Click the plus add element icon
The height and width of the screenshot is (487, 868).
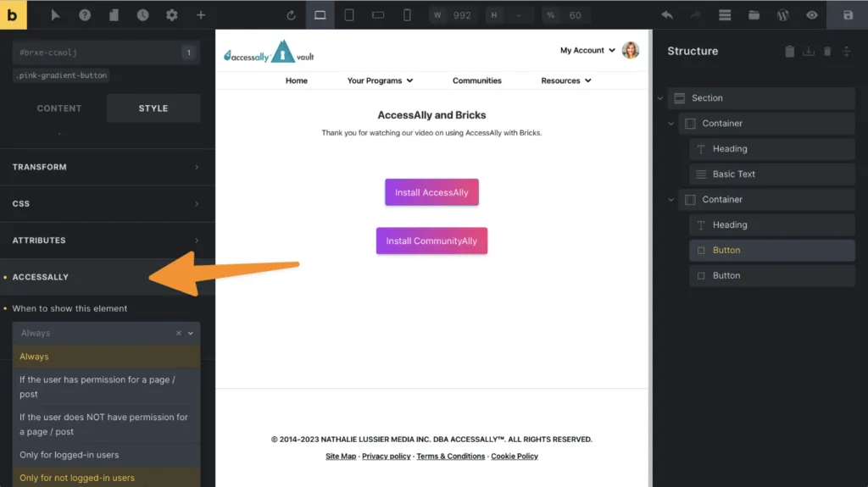point(201,15)
